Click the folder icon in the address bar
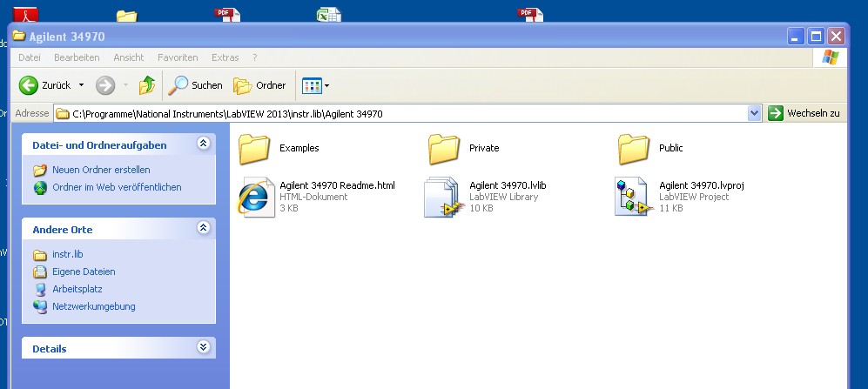868x389 pixels. [x=63, y=114]
